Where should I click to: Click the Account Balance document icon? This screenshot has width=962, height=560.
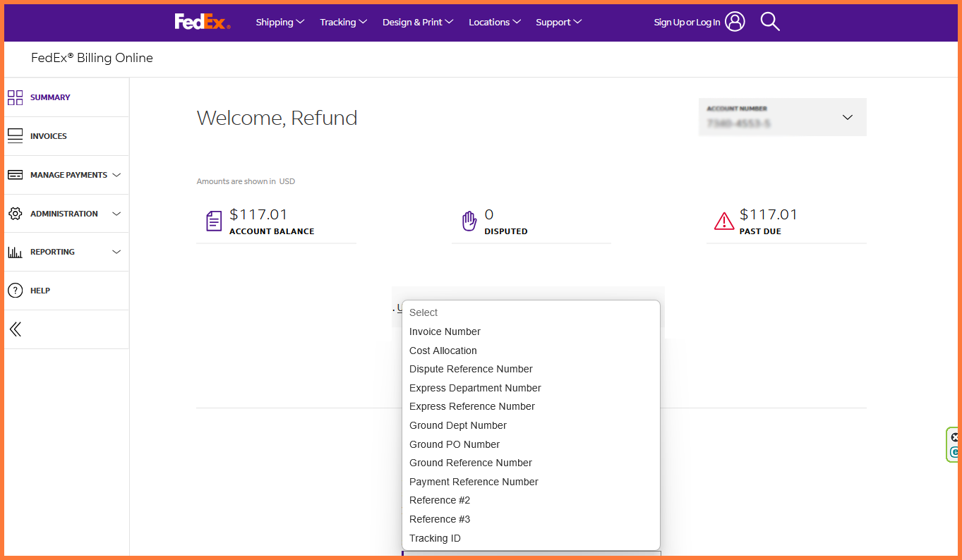click(214, 221)
